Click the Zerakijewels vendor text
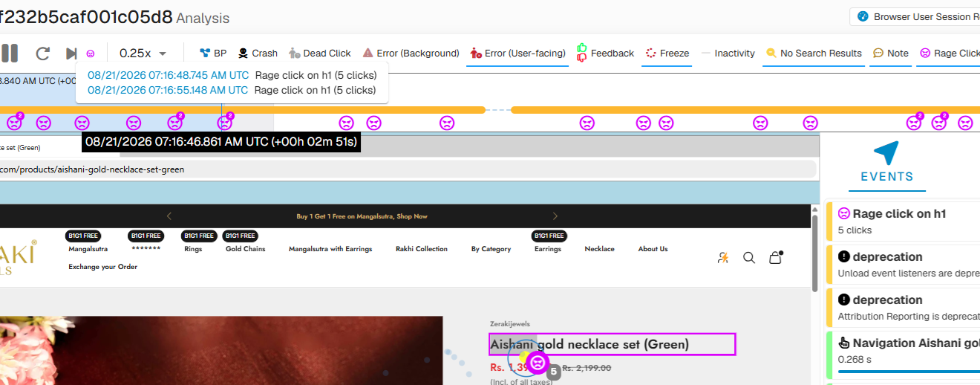 click(x=510, y=324)
